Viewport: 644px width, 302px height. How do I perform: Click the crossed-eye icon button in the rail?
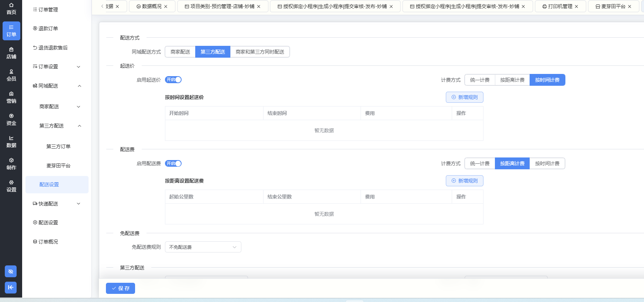click(11, 271)
